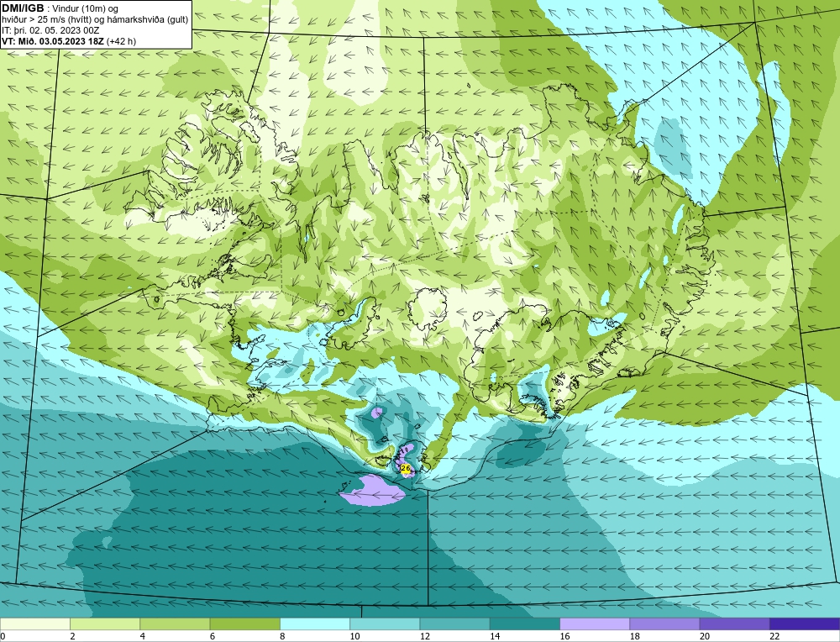
Task: Click the legend scale label 22
Action: [773, 636]
